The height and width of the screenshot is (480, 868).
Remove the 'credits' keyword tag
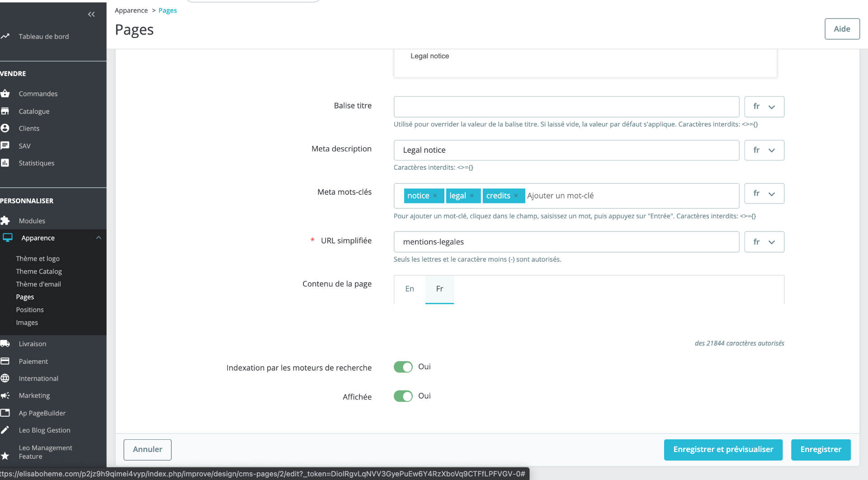(x=516, y=196)
